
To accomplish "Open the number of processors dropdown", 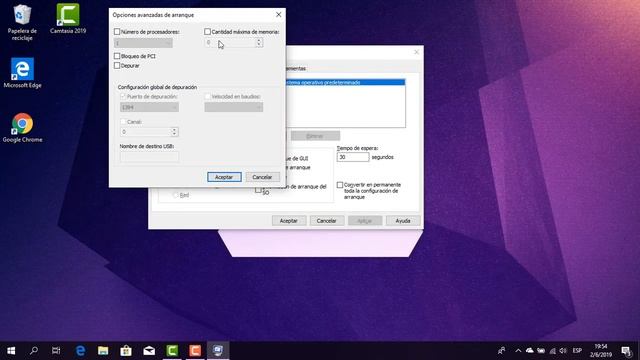I will [143, 43].
